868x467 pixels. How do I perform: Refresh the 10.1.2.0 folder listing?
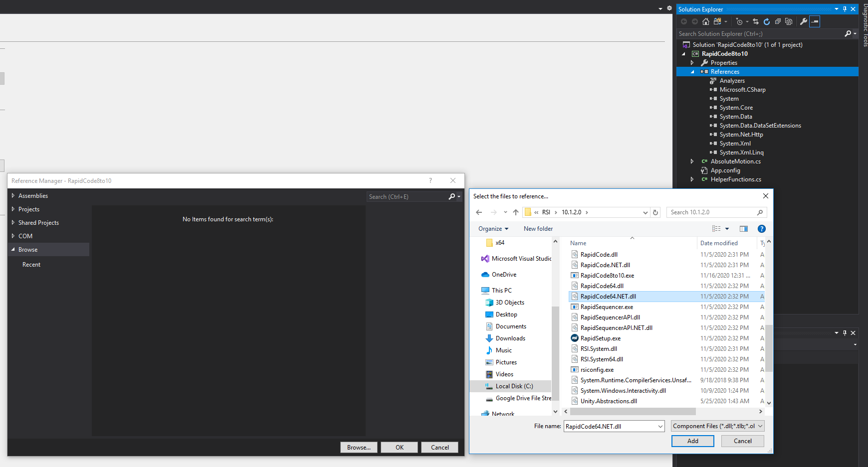pyautogui.click(x=655, y=212)
